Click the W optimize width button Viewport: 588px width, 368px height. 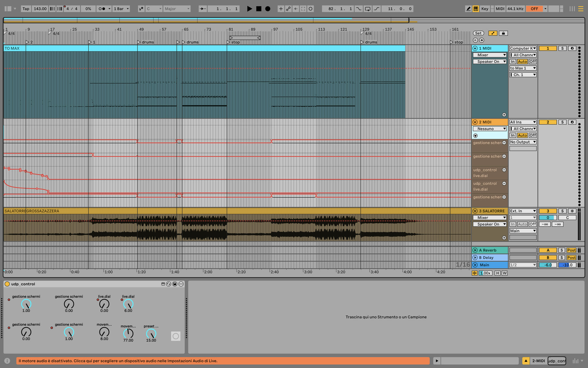[x=505, y=273]
